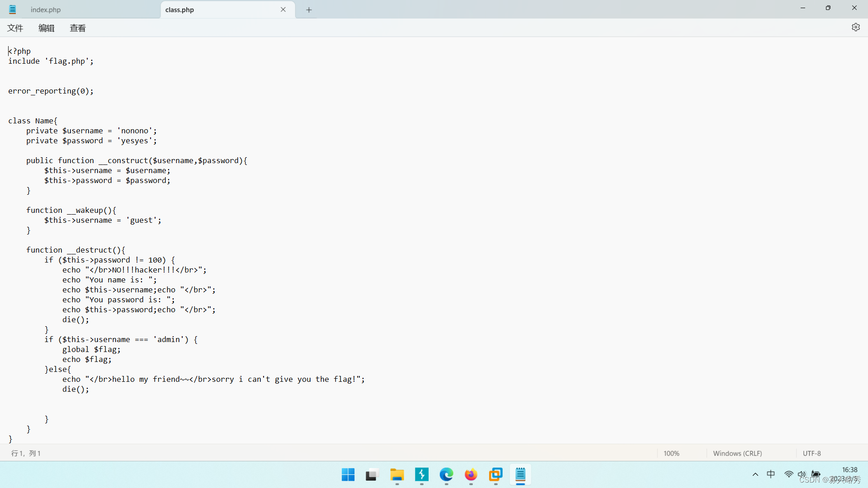Toggle the 中 input method indicator
The width and height of the screenshot is (868, 488).
click(771, 474)
